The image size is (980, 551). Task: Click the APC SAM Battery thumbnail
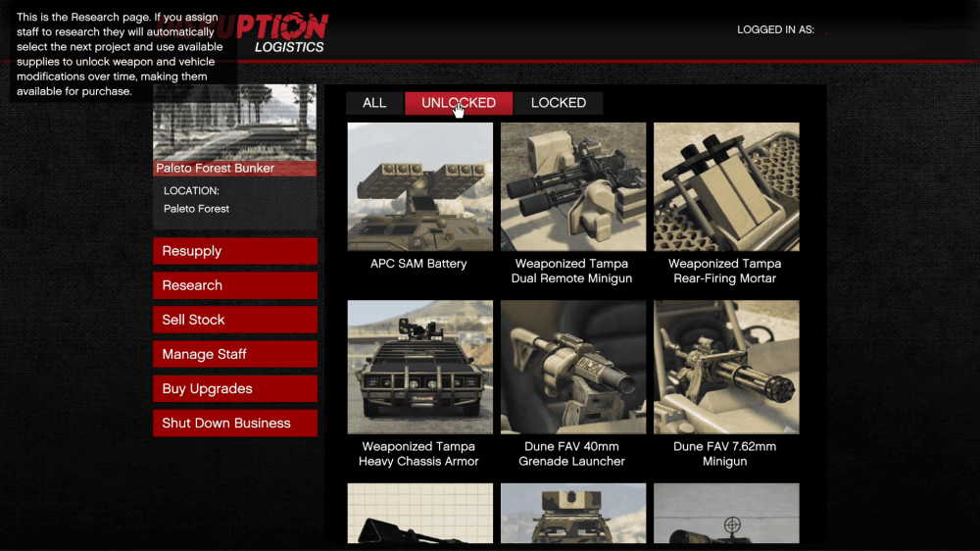point(420,186)
